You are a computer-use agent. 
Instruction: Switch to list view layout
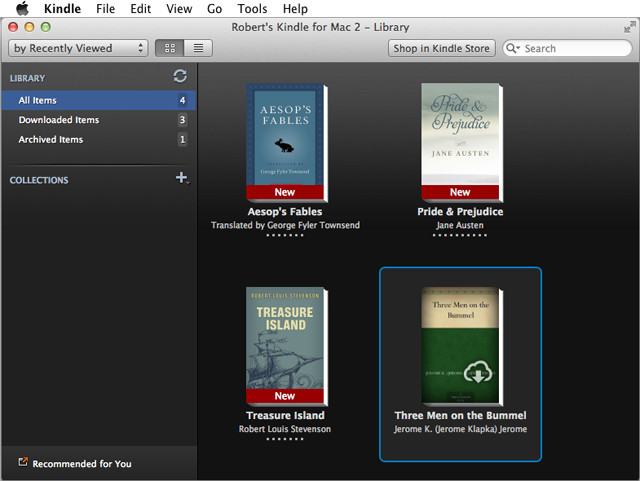[x=198, y=48]
